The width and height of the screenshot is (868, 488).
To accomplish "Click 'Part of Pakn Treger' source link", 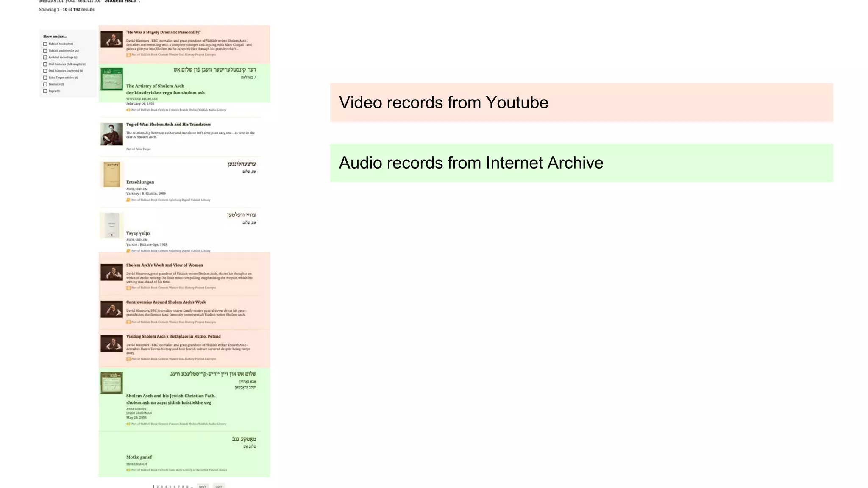I will tap(139, 149).
